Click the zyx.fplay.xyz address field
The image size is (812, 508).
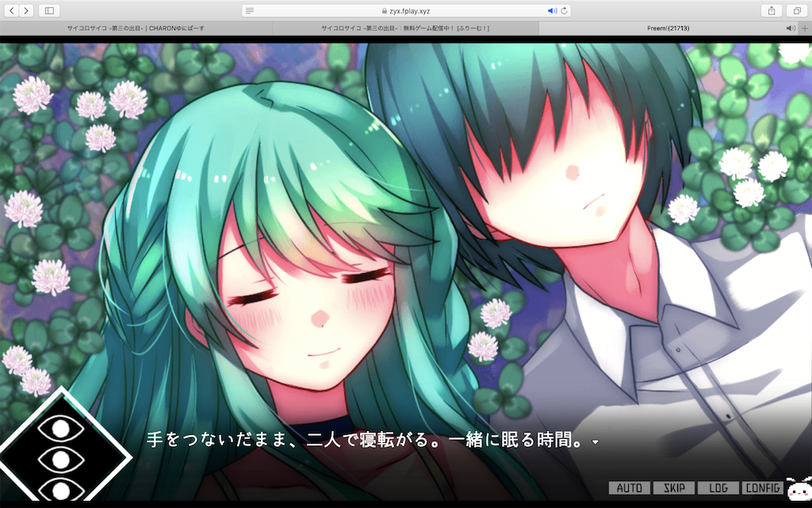click(406, 10)
